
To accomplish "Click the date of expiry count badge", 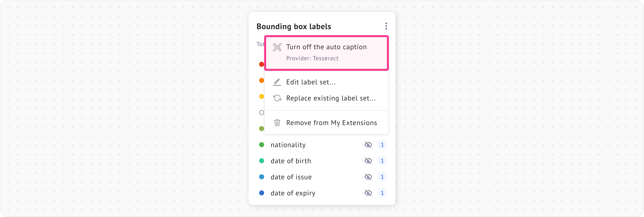I will tap(382, 193).
